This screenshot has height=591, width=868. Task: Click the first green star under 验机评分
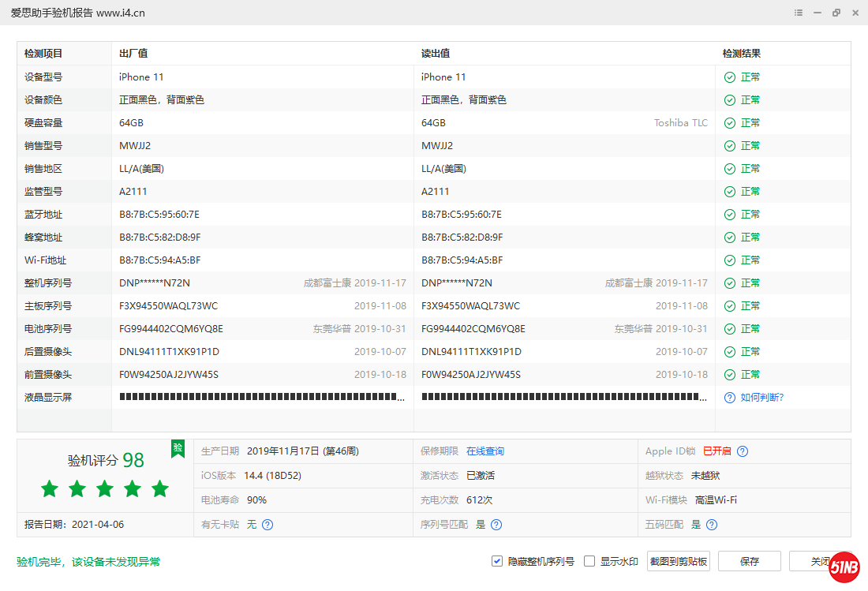[x=50, y=489]
